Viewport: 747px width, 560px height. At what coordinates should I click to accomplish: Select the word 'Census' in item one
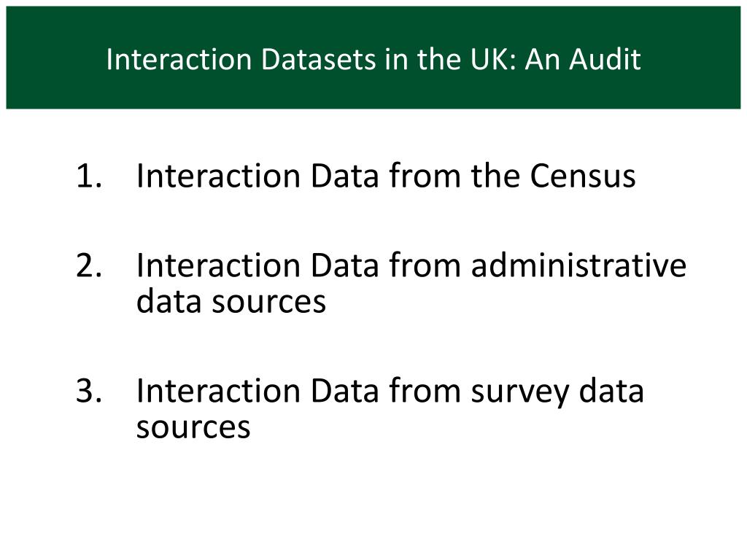(x=583, y=176)
